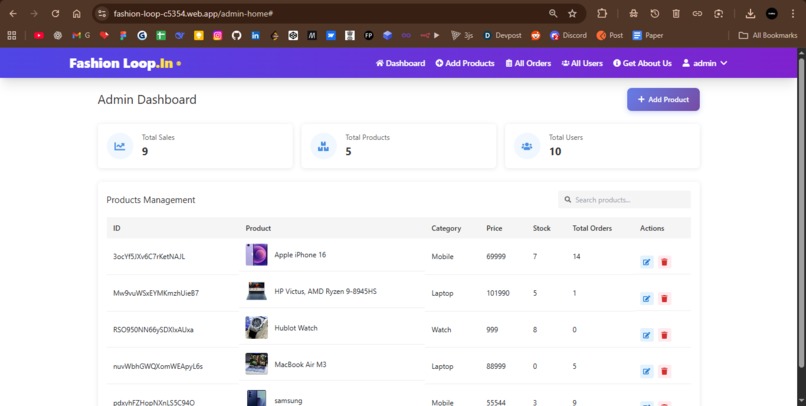The height and width of the screenshot is (406, 806).
Task: Edit the MacBook Air M3 product
Action: (647, 371)
